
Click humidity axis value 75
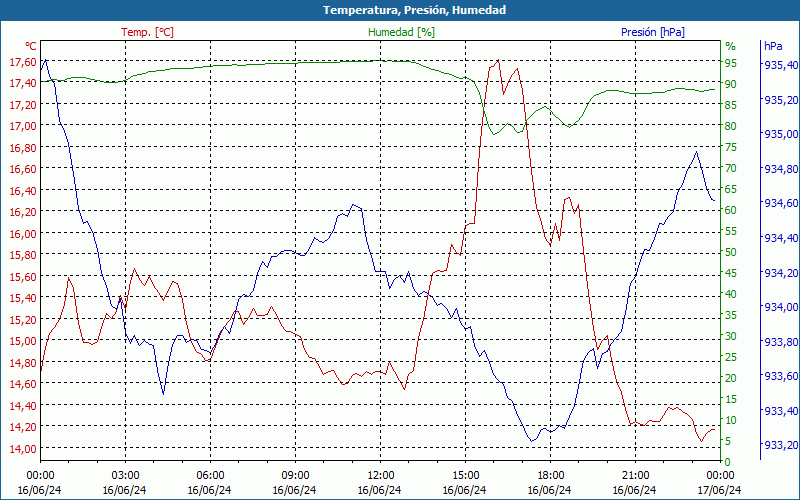[x=731, y=147]
